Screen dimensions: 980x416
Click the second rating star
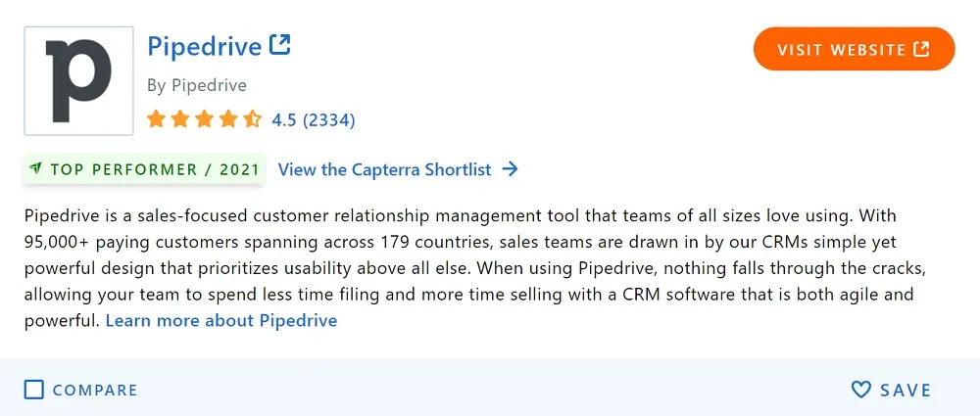[180, 118]
